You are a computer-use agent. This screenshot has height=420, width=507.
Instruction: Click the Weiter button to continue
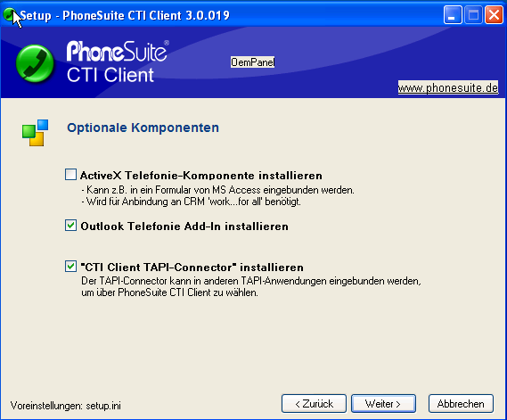pyautogui.click(x=383, y=403)
